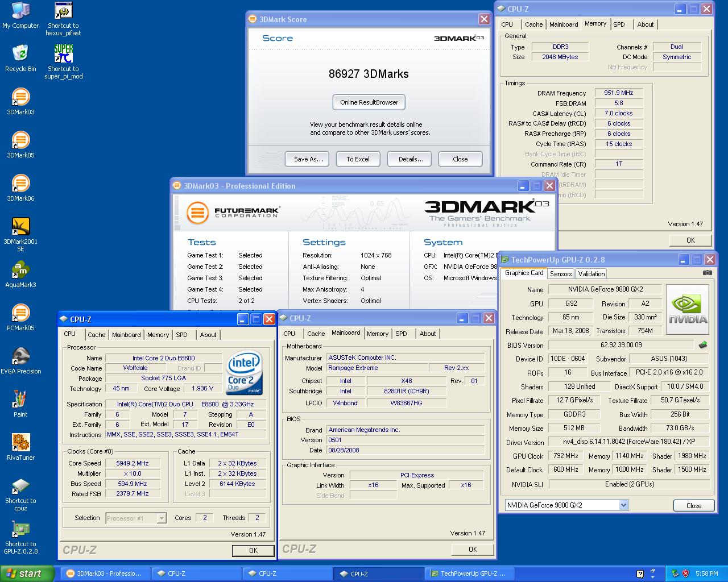Click the Close button in GPU-Z
The height and width of the screenshot is (582, 728).
[x=694, y=505]
